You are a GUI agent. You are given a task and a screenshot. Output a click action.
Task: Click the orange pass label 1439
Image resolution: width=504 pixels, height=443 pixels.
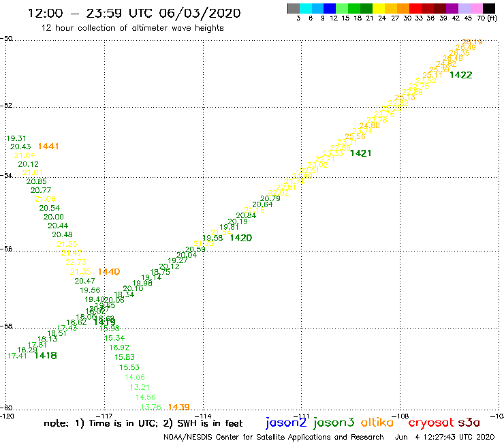(x=178, y=407)
